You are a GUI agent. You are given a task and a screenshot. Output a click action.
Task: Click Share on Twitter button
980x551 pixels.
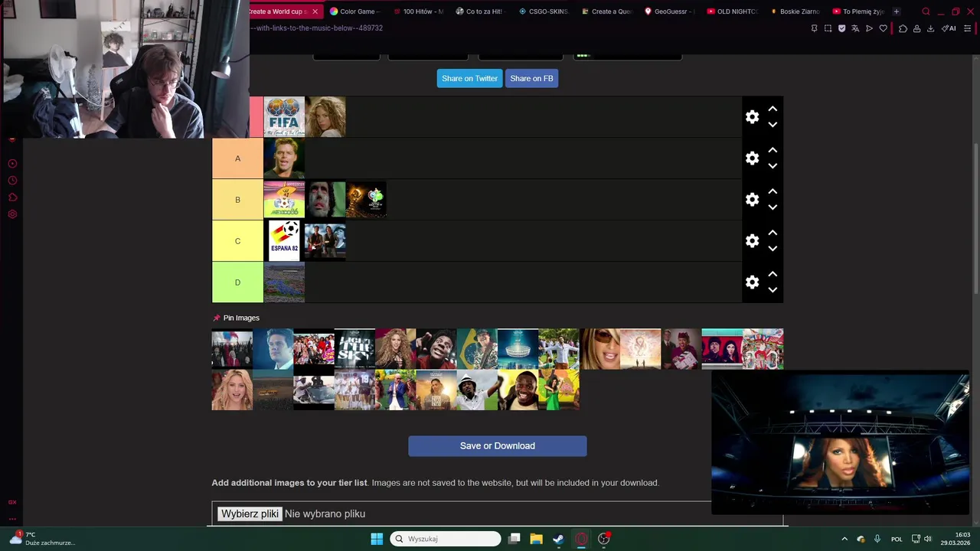(x=469, y=78)
